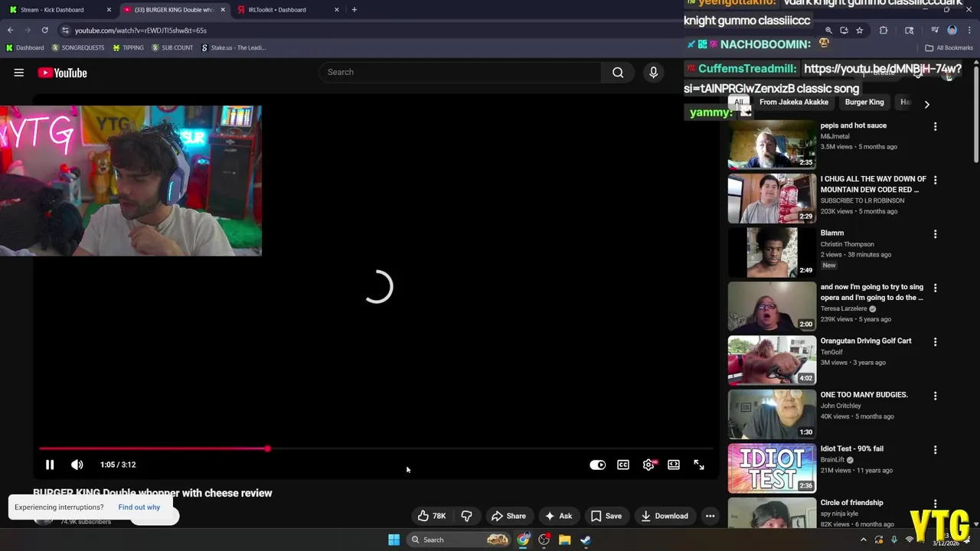Screen dimensions: 980x551
Task: Open options menu for Blamm video
Action: pyautogui.click(x=935, y=234)
